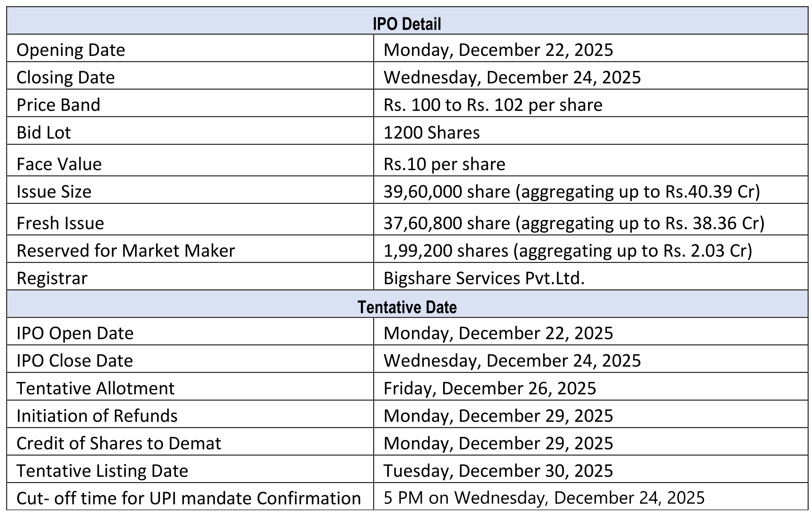The height and width of the screenshot is (514, 812).
Task: Click the Bid Lot label cell
Action: pyautogui.click(x=43, y=133)
